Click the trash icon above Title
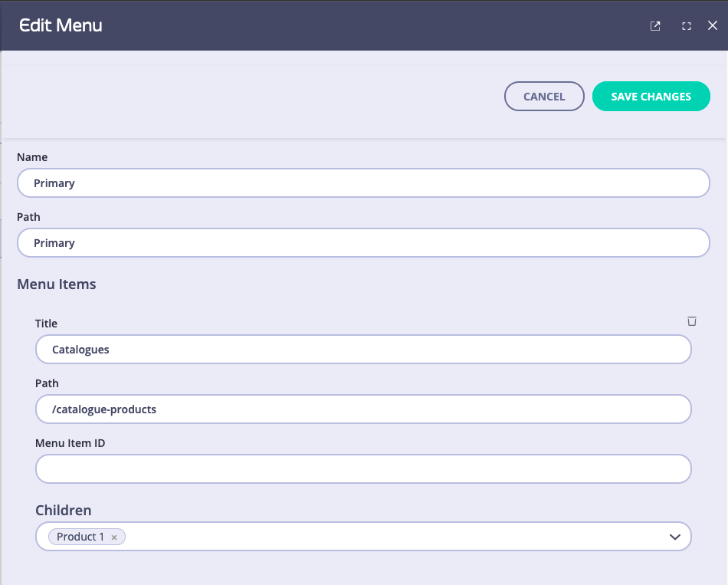This screenshot has height=585, width=728. click(692, 321)
